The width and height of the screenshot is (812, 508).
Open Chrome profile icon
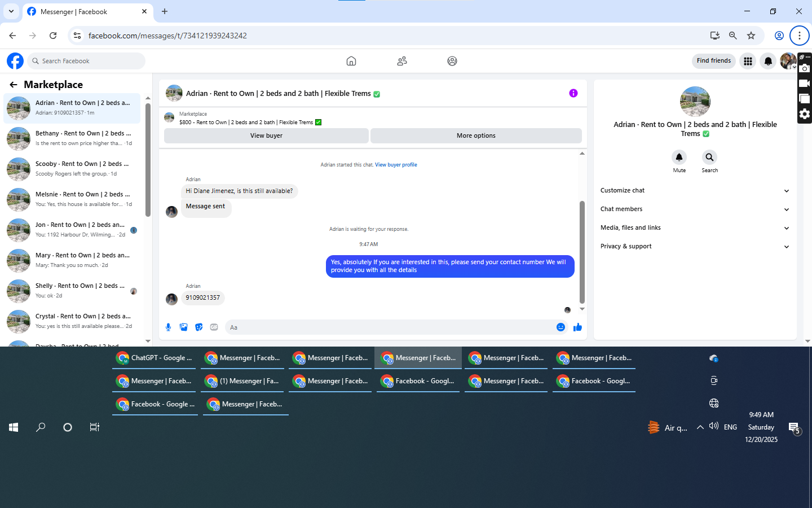coord(779,36)
